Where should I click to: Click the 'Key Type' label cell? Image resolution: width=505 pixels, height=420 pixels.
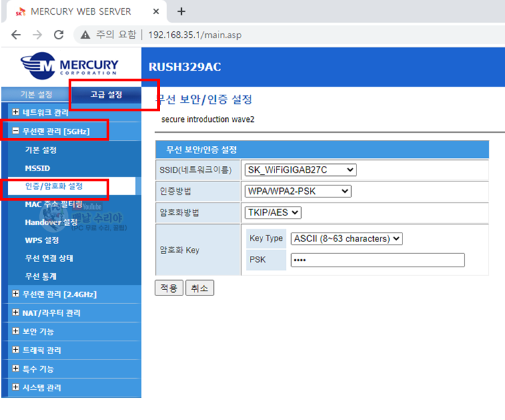pyautogui.click(x=266, y=238)
